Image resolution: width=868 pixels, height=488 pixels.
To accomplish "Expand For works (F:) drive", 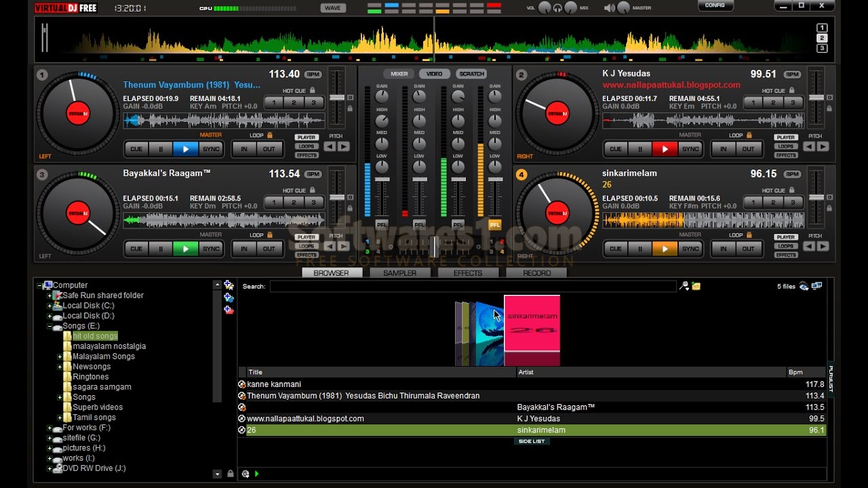I will (x=50, y=428).
